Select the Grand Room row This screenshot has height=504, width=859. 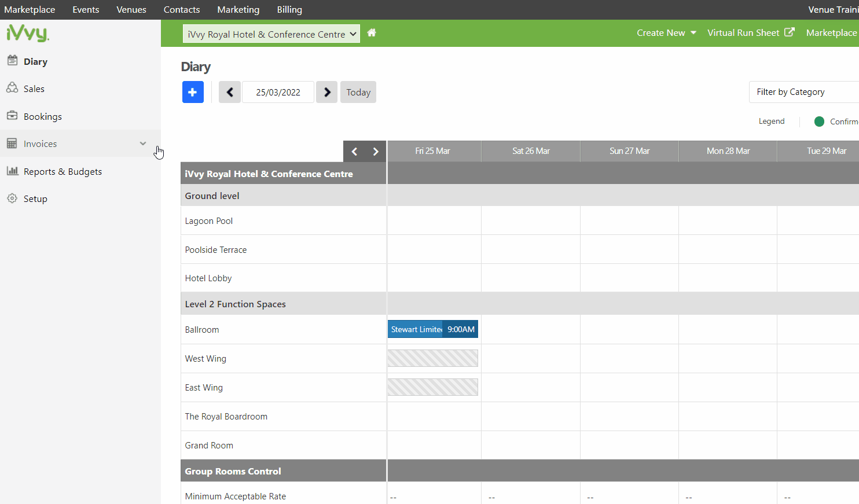point(284,445)
